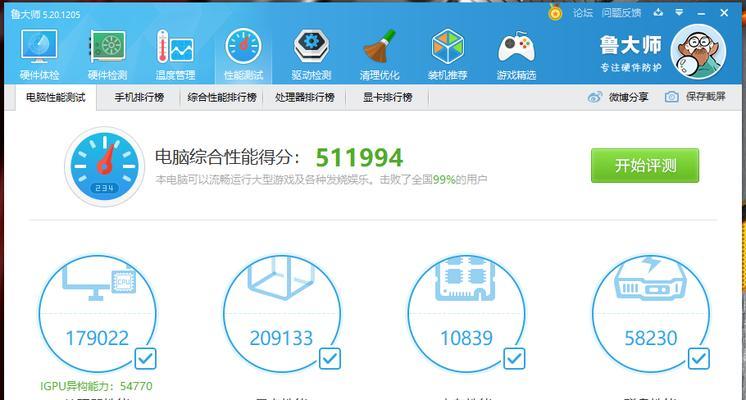746x400 pixels.
Task: Uncheck disk score 58230 checkbox
Action: point(698,359)
